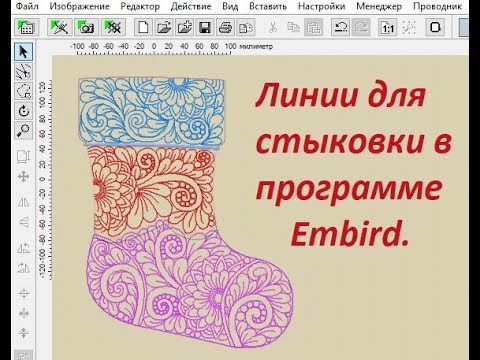Image resolution: width=480 pixels, height=360 pixels.
Task: Open the Изображение menu
Action: pyautogui.click(x=79, y=6)
